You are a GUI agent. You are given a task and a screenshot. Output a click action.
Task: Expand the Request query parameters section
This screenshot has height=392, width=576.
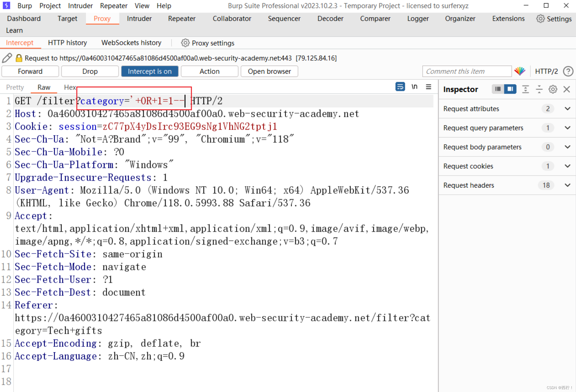pos(567,128)
